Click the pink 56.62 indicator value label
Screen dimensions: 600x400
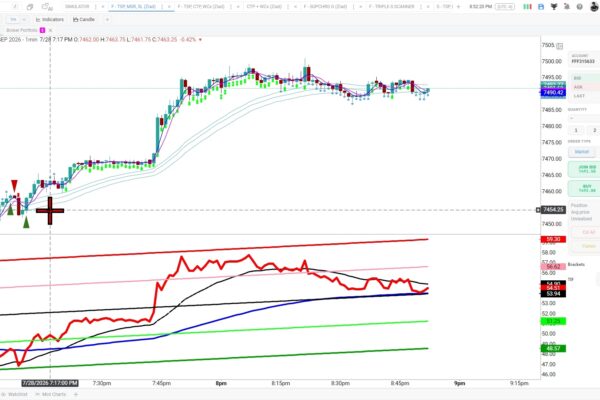(553, 267)
